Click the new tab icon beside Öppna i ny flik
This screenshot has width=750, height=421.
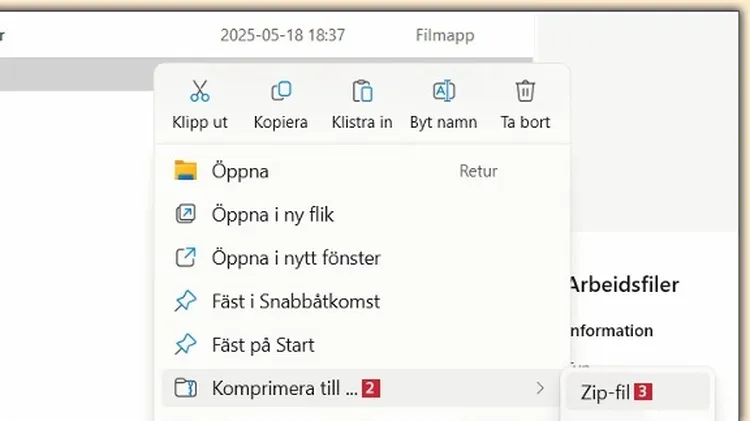pyautogui.click(x=186, y=214)
